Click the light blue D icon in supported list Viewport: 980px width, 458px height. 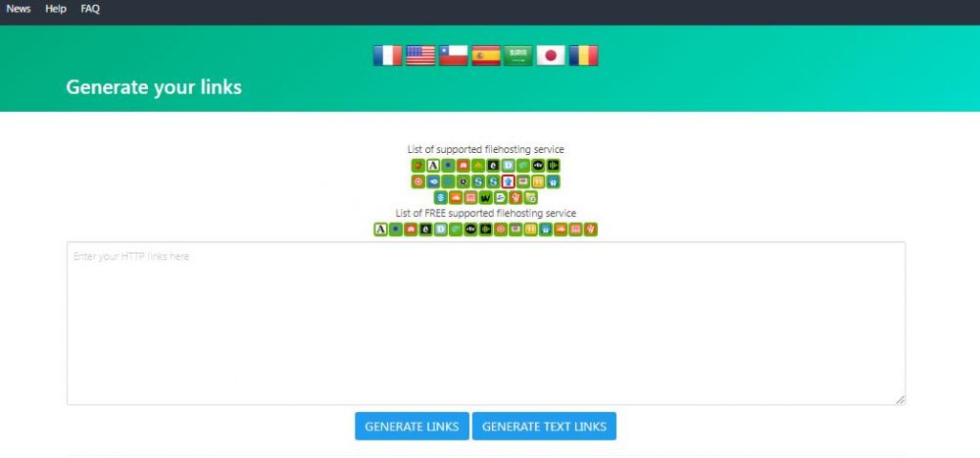tap(508, 166)
